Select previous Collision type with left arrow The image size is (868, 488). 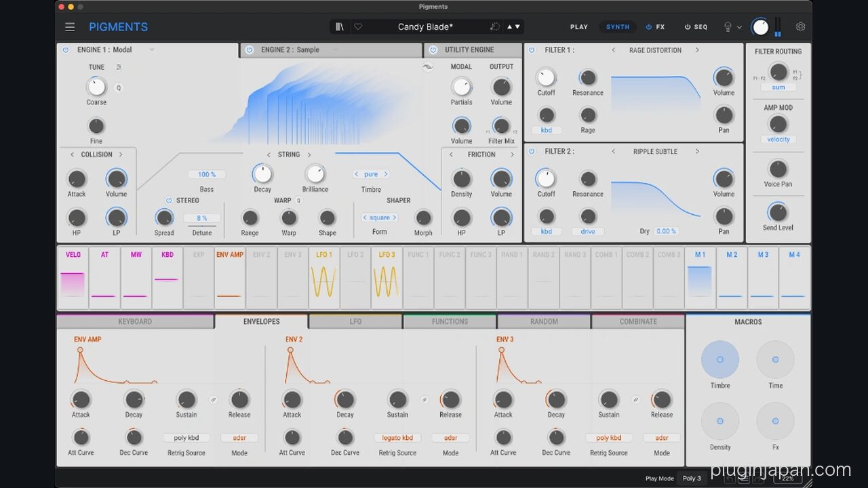(73, 155)
